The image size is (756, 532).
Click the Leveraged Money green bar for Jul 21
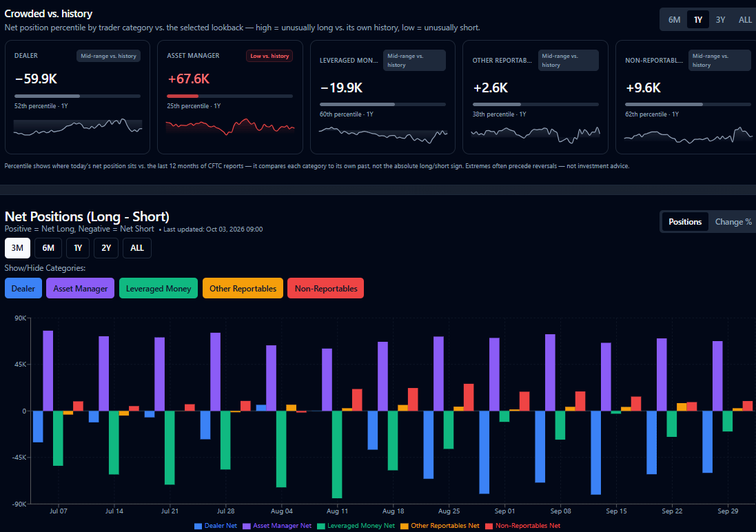(170, 448)
